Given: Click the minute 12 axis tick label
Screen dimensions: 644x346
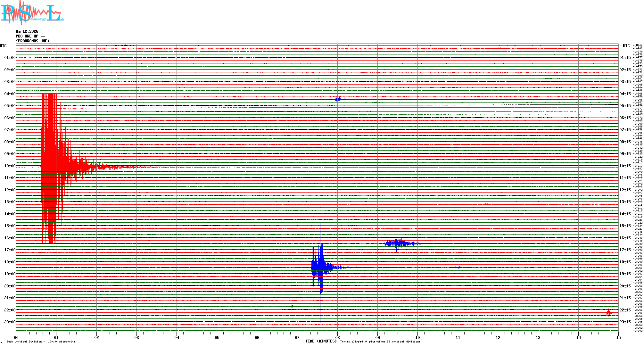Looking at the screenshot, I should pyautogui.click(x=498, y=337).
